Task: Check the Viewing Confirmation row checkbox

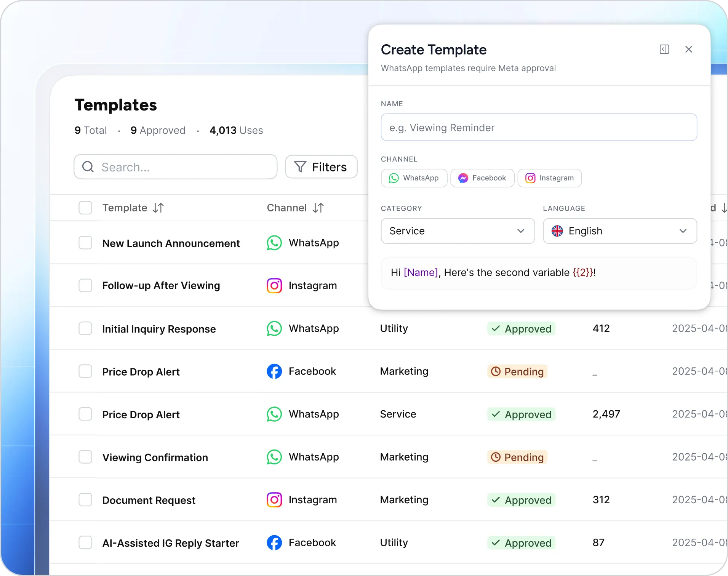Action: [85, 457]
